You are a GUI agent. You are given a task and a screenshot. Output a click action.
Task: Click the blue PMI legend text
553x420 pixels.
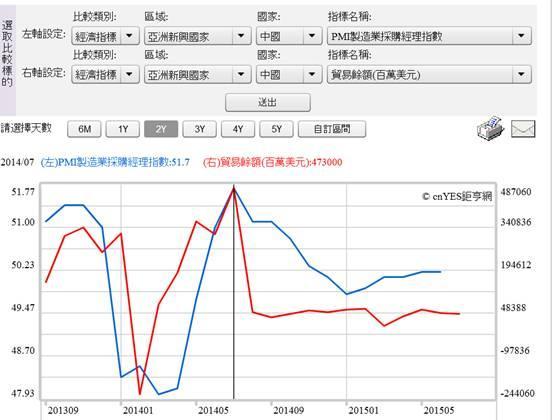pyautogui.click(x=115, y=163)
